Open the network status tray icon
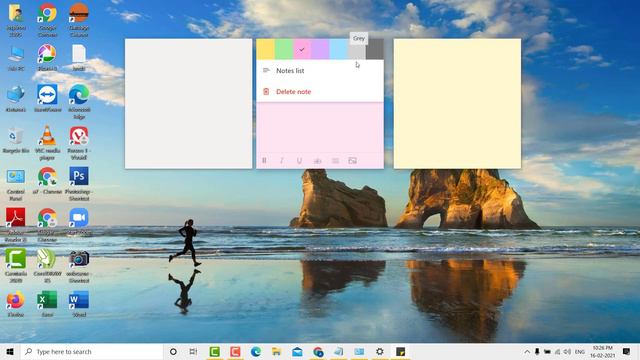This screenshot has width=640, height=360. [558, 351]
